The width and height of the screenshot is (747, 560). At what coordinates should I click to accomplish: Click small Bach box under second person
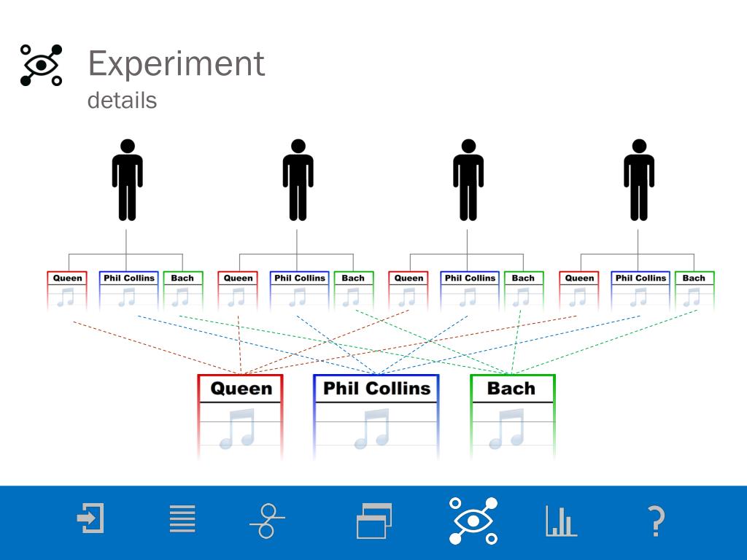pos(354,290)
